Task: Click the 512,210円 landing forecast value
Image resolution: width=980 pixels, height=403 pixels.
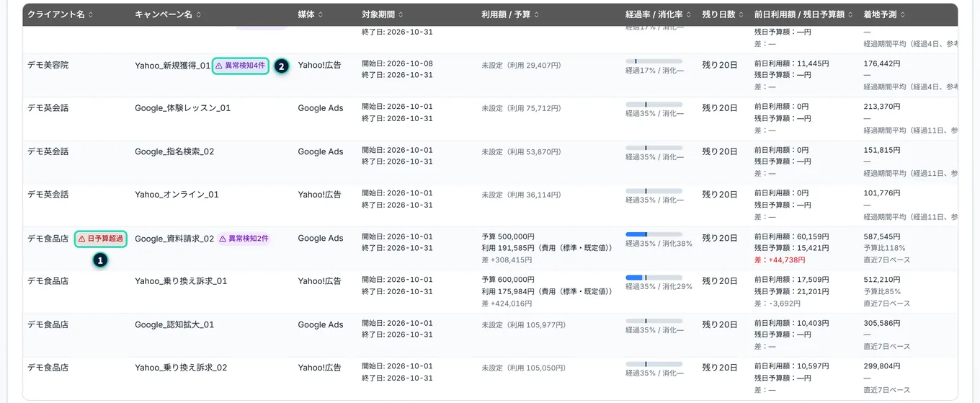Action: pyautogui.click(x=882, y=280)
